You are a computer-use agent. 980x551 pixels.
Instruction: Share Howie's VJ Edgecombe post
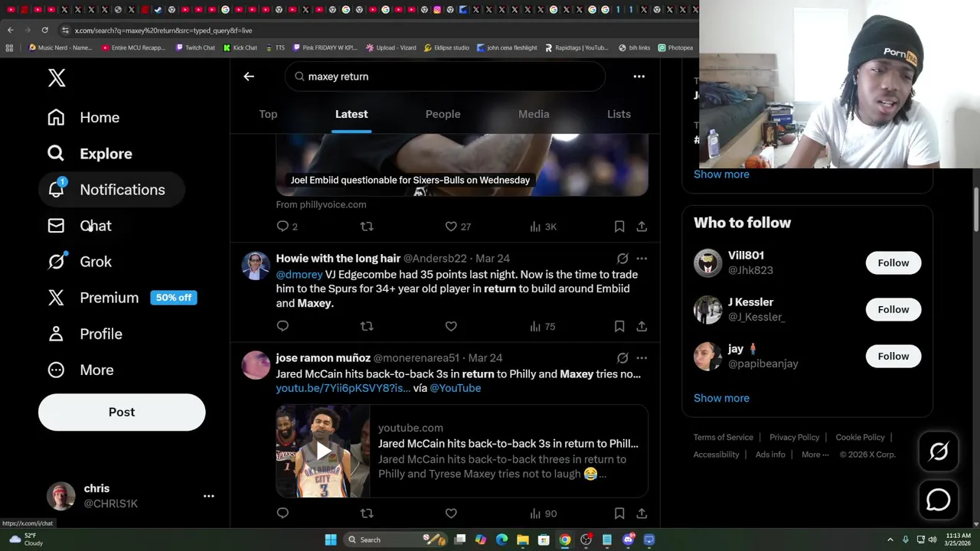642,326
